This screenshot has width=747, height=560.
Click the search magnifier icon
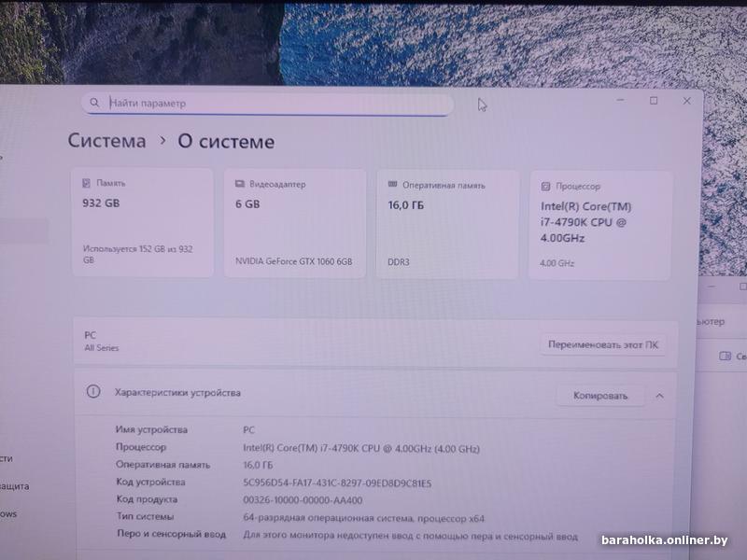(94, 103)
